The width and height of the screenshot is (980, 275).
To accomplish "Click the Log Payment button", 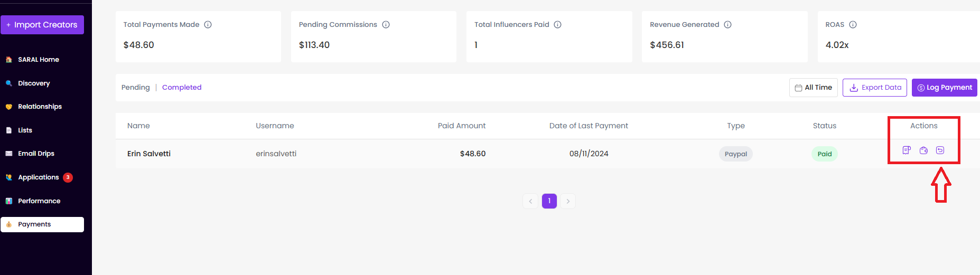I will tap(945, 88).
